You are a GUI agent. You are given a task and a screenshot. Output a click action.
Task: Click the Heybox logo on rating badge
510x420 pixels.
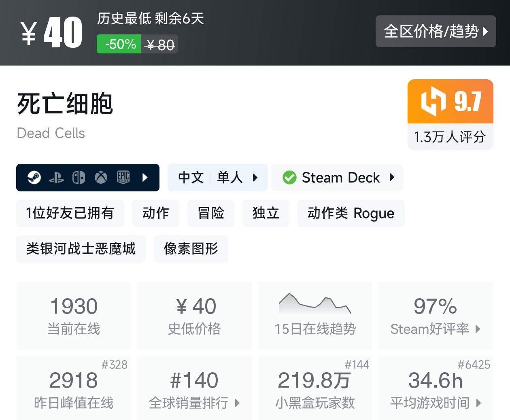433,101
